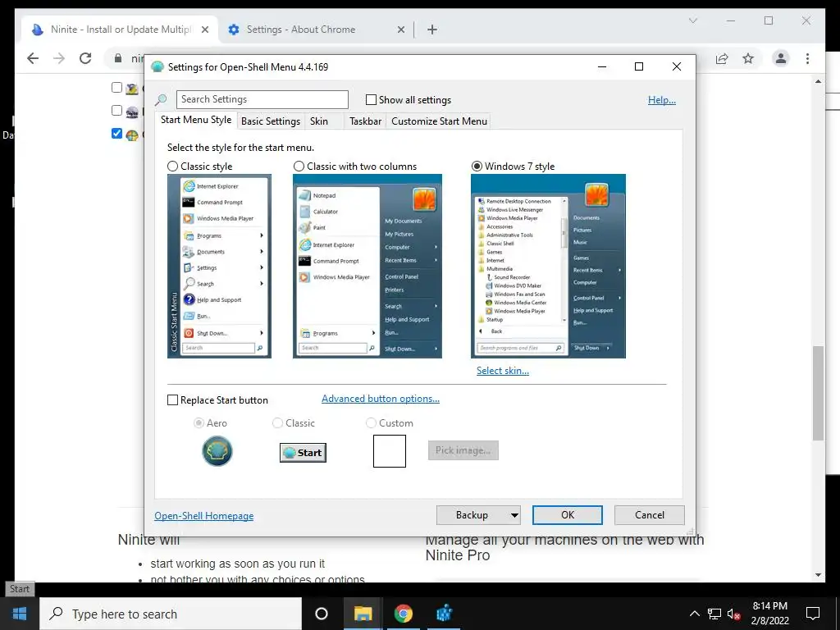Switch to the Start Menu Style tab

[196, 120]
